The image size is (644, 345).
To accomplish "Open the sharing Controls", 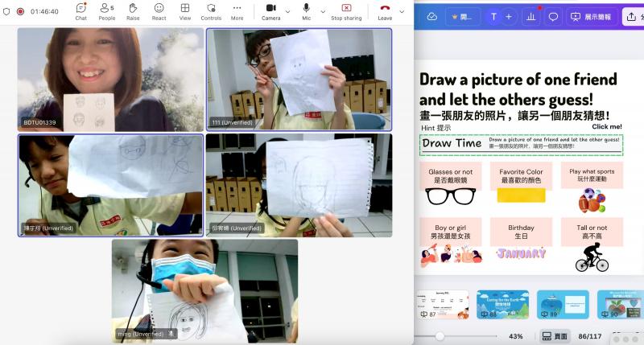I will [x=211, y=11].
